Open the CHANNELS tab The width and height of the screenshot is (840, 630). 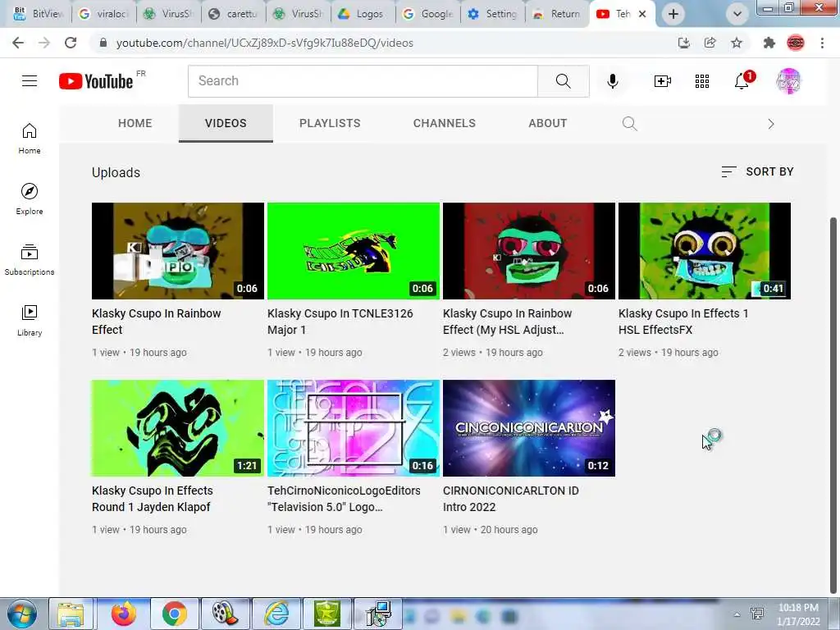point(444,123)
